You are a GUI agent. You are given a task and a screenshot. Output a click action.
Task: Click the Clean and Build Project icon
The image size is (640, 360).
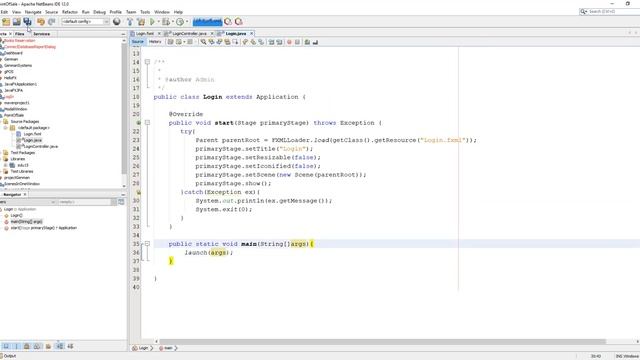141,22
